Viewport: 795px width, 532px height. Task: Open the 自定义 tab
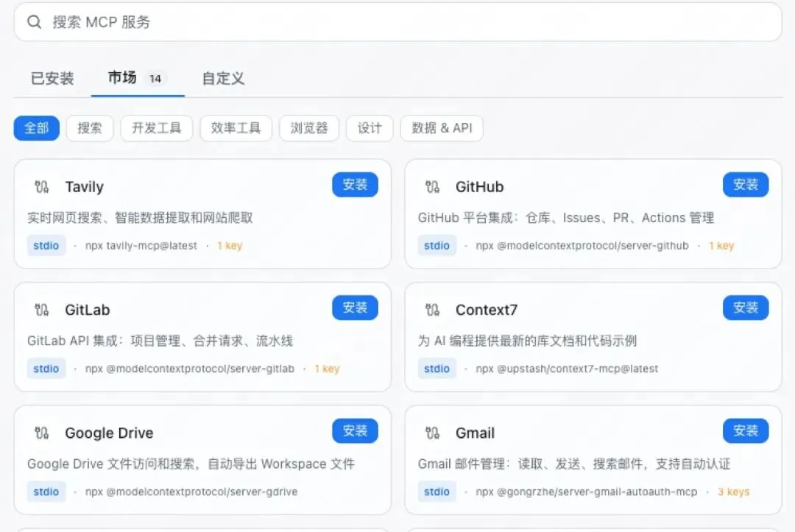[x=223, y=78]
